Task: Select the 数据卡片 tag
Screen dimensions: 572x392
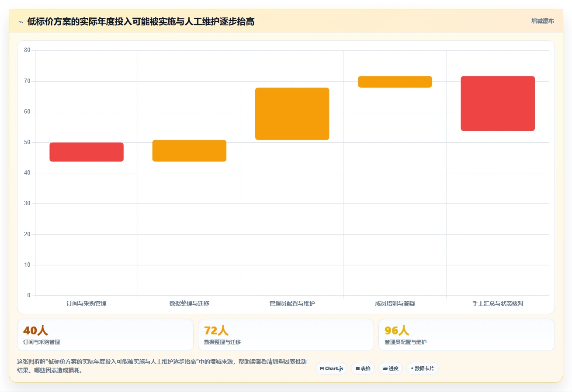Action: tap(422, 368)
